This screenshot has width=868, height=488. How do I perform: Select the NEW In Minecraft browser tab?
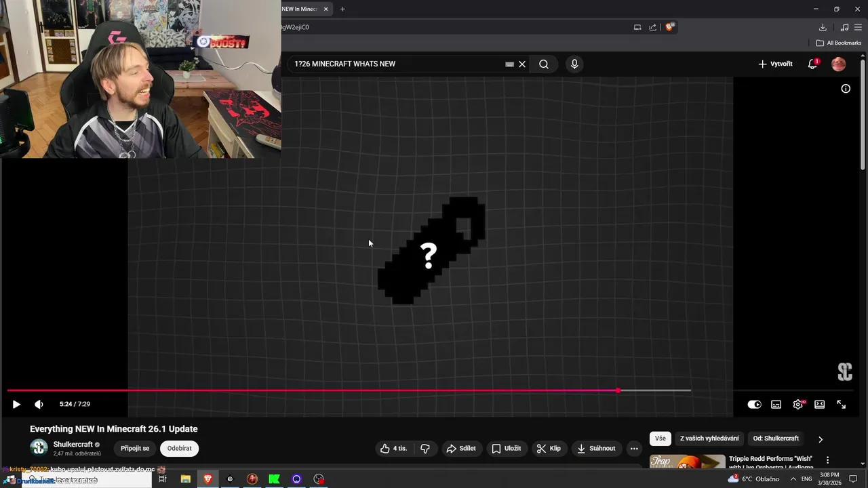pos(300,9)
